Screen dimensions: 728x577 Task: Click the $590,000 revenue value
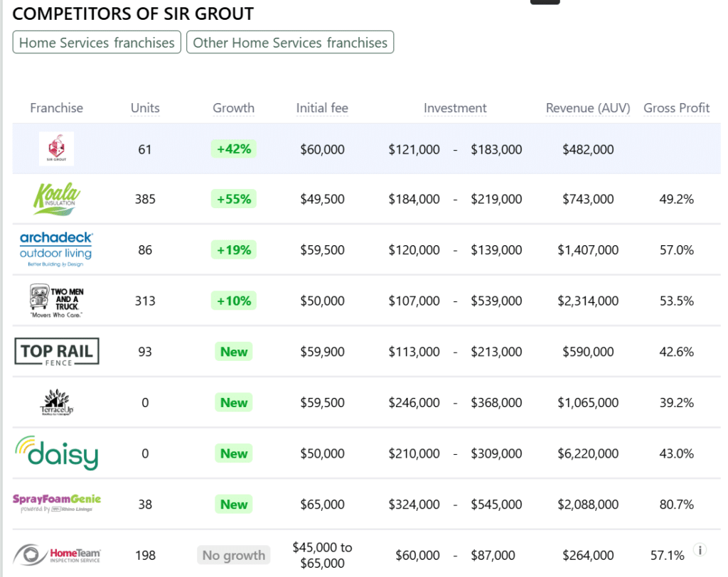point(588,352)
